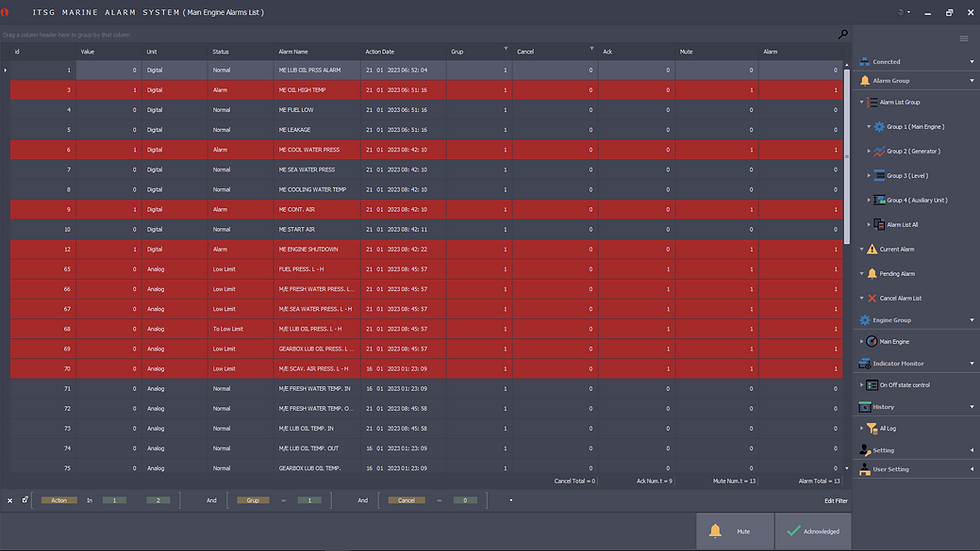Click the hamburger menu icon in side panel
The image size is (980, 551).
(x=964, y=39)
